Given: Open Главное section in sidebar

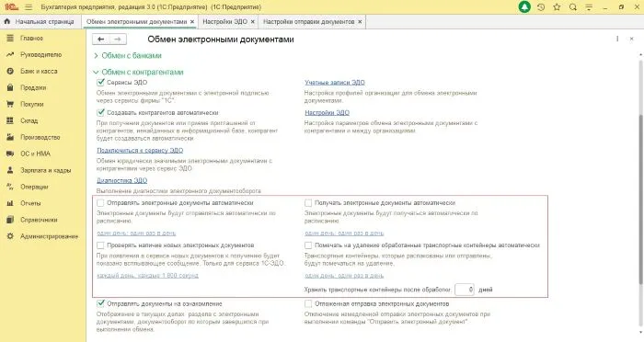Looking at the screenshot, I should pos(31,39).
